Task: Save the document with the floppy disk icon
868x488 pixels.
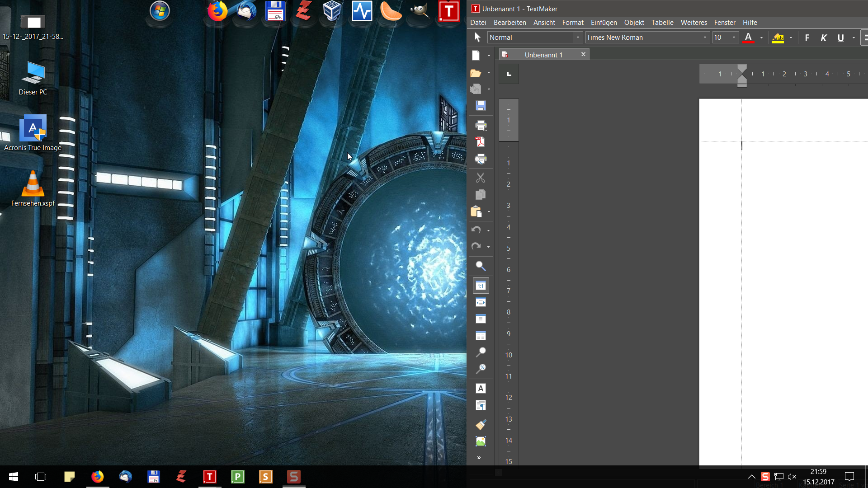Action: 481,106
